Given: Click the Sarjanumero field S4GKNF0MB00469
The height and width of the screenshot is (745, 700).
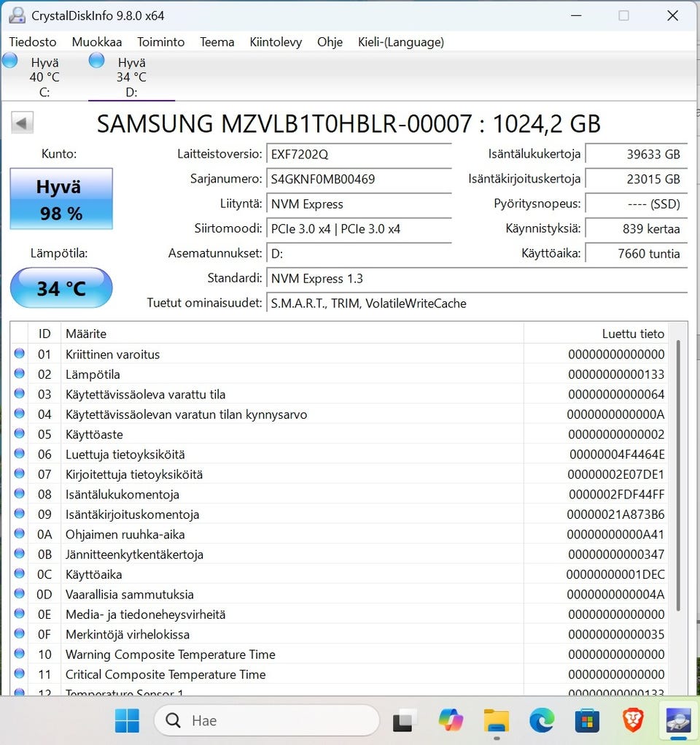Looking at the screenshot, I should point(359,179).
